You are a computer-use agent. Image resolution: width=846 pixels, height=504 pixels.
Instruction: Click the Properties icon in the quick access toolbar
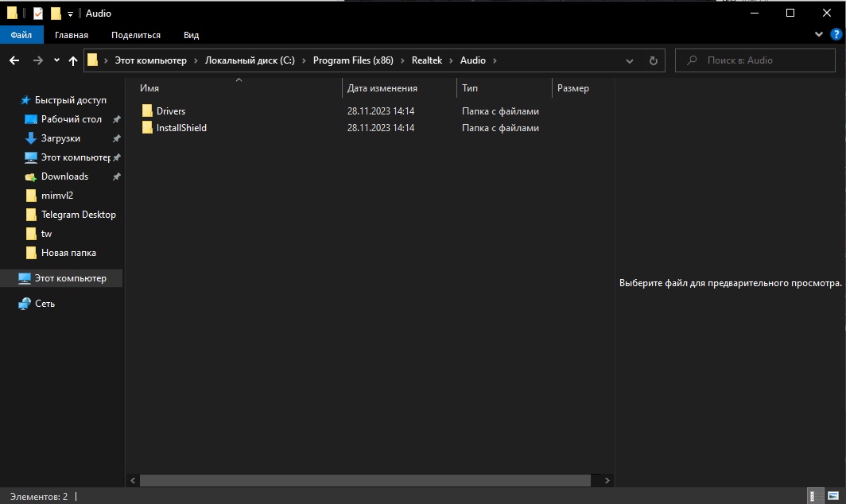(x=38, y=14)
